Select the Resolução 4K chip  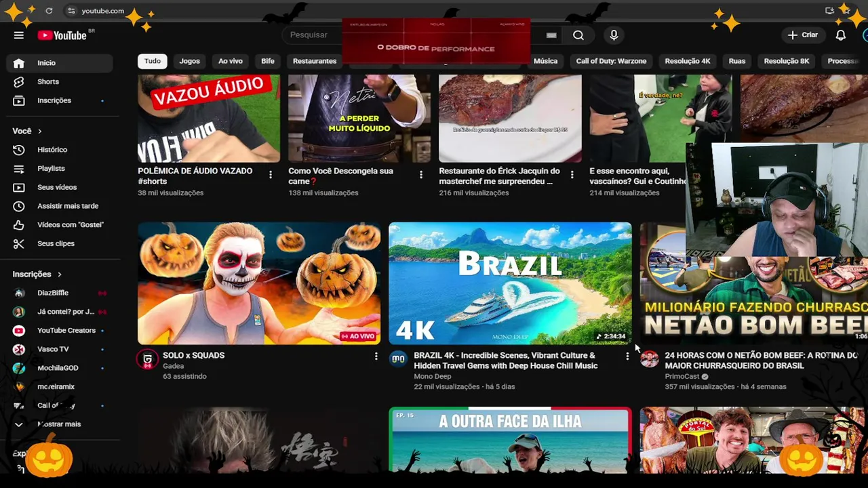(688, 61)
